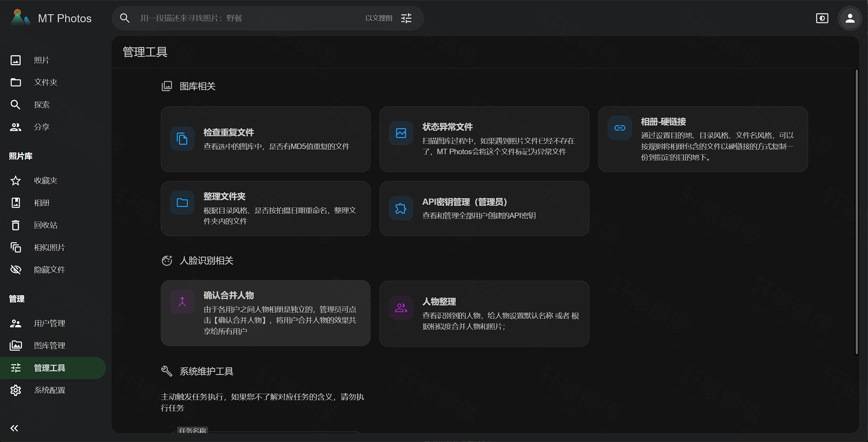Open 检查重复文件 tool title

click(229, 133)
